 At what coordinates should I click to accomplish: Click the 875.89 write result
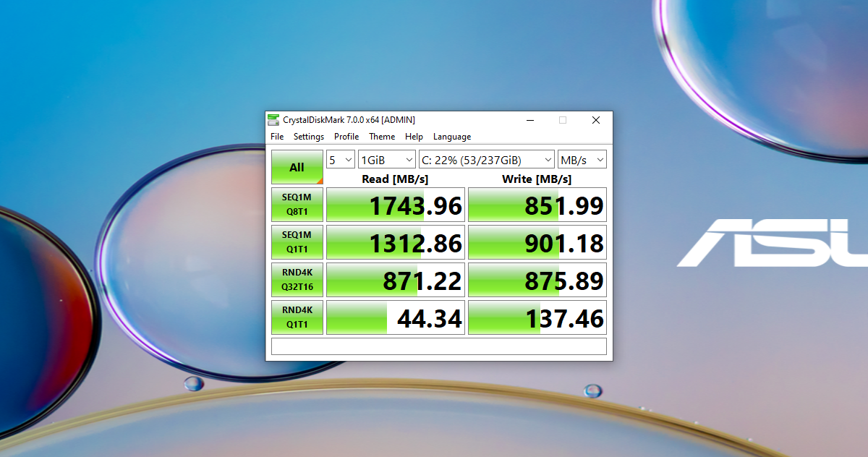[537, 280]
